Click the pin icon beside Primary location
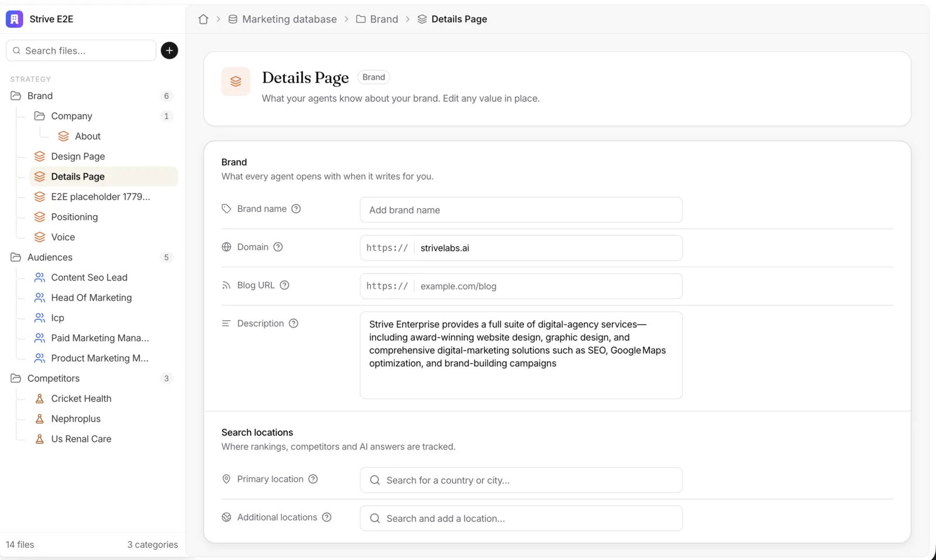This screenshot has height=560, width=936. point(226,479)
